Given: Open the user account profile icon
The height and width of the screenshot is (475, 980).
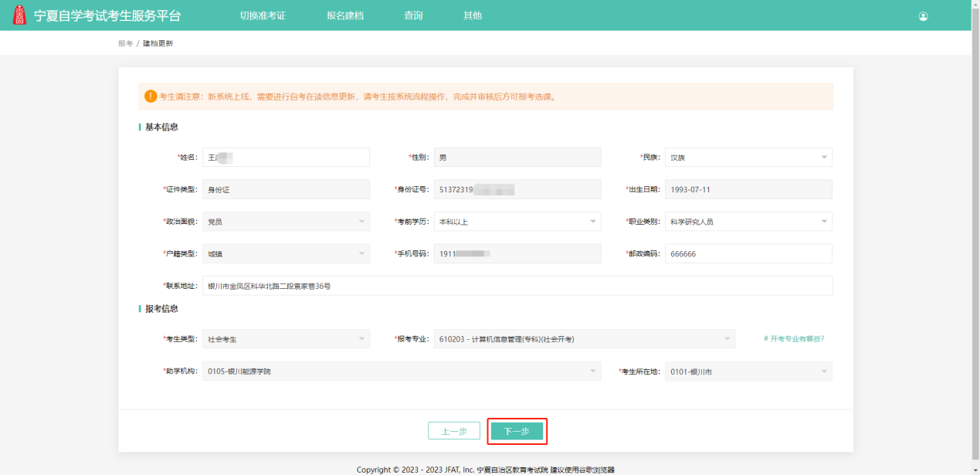Looking at the screenshot, I should point(923,16).
